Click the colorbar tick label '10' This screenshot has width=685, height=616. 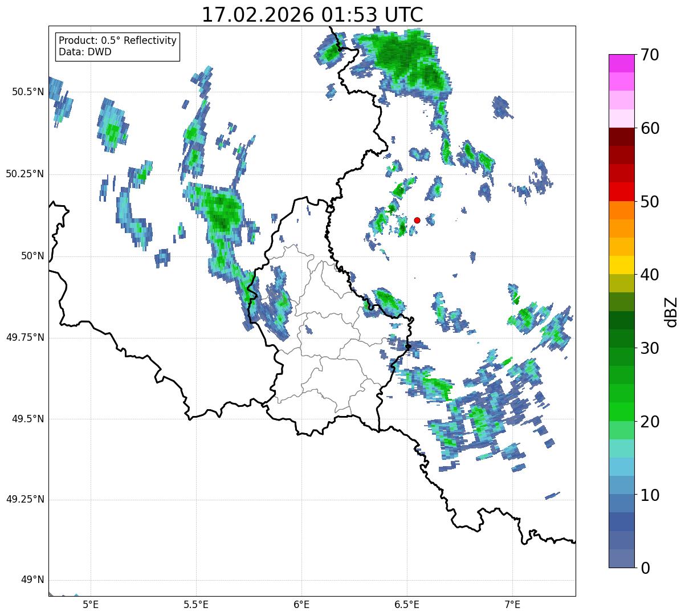pos(649,495)
